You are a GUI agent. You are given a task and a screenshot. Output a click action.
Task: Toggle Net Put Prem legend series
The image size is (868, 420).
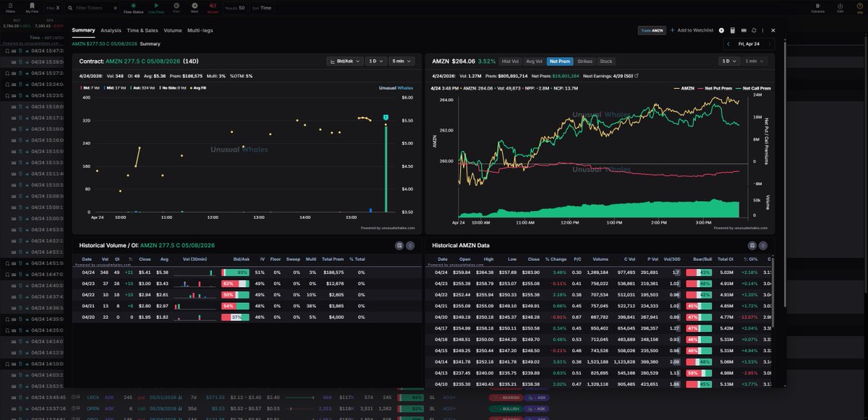[x=715, y=88]
